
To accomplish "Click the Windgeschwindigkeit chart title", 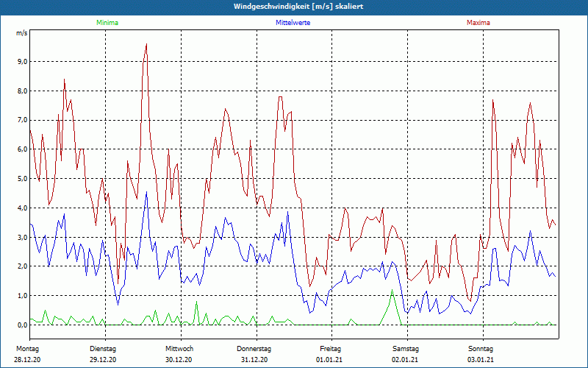I will click(x=294, y=7).
